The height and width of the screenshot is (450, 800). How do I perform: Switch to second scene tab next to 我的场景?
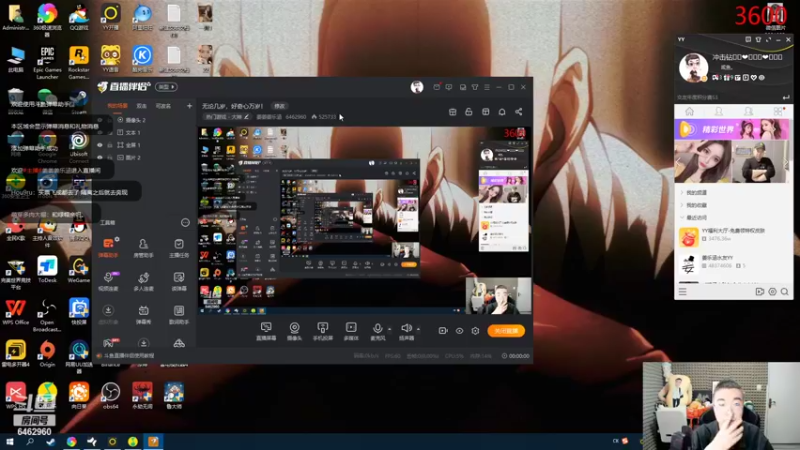(142, 106)
